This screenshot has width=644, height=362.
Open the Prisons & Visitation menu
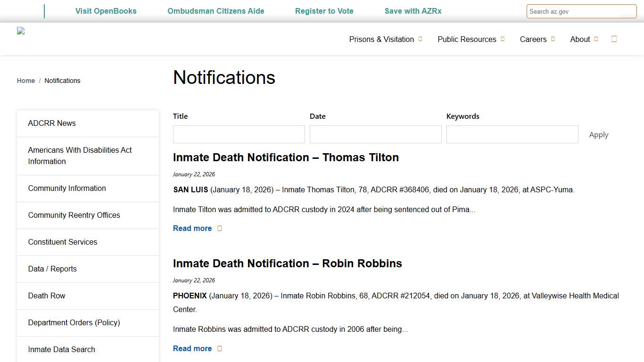coord(381,39)
